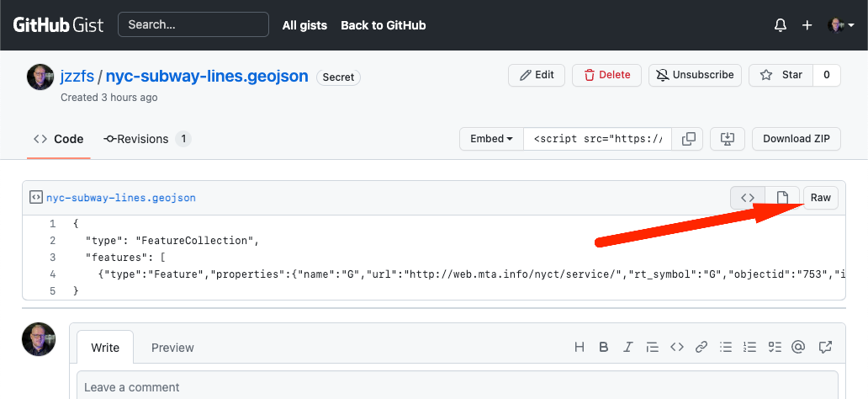Open the user avatar menu

point(841,25)
